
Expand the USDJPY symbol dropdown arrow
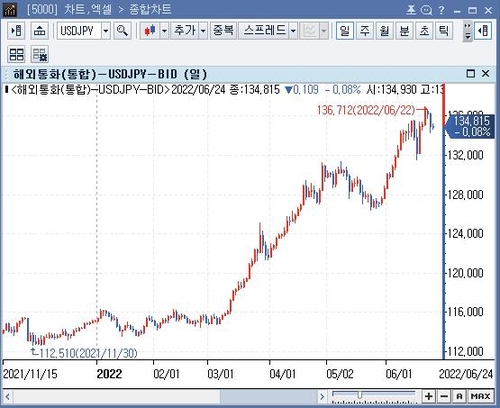pos(106,31)
